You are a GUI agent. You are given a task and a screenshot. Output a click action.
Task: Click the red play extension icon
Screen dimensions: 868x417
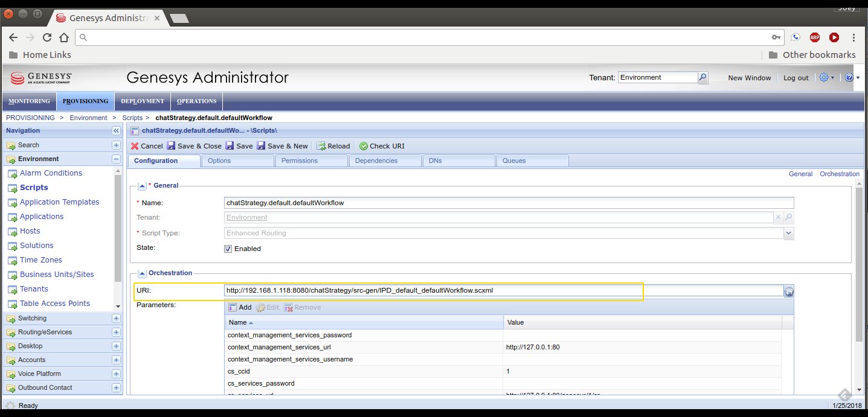834,37
